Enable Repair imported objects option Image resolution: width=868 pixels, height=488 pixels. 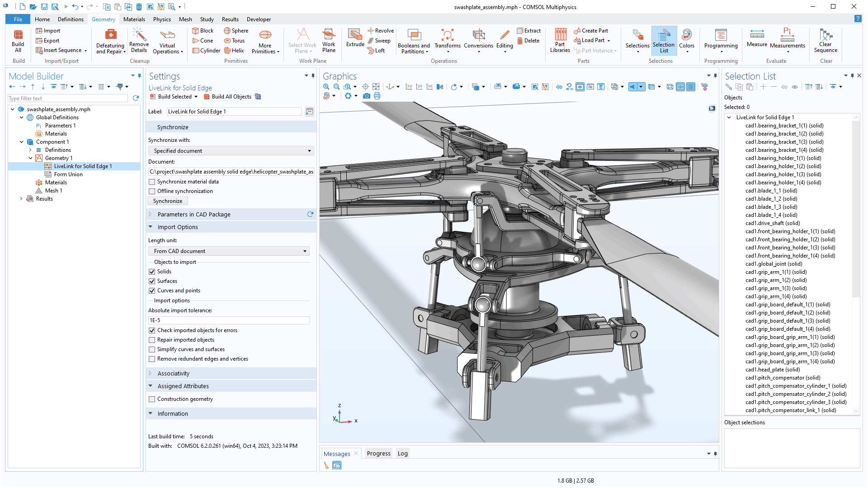(152, 340)
